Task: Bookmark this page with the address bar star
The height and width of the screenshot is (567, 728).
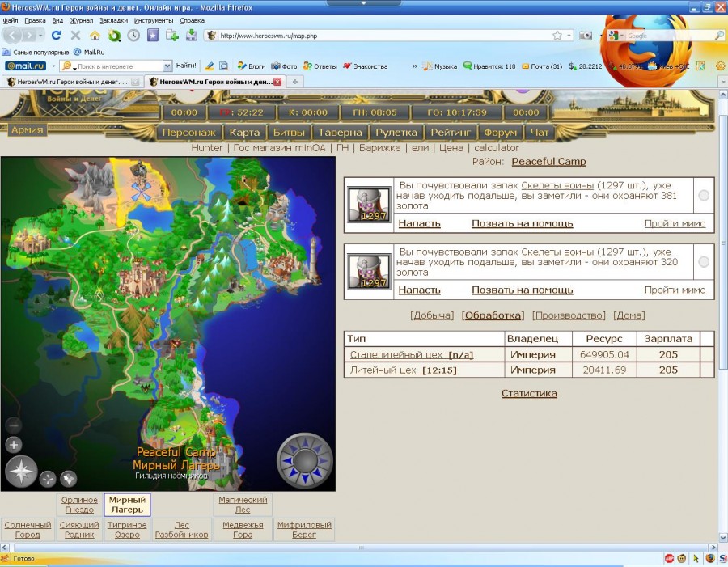Action: (x=557, y=36)
